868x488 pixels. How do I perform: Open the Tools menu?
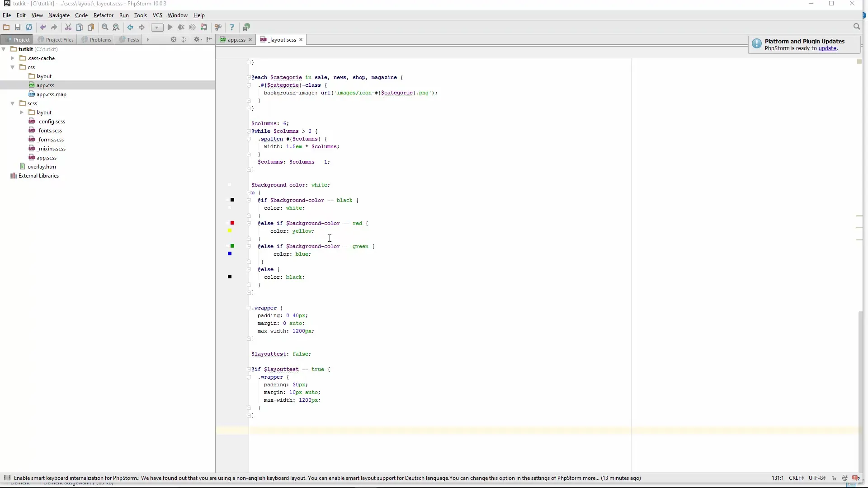pyautogui.click(x=141, y=15)
